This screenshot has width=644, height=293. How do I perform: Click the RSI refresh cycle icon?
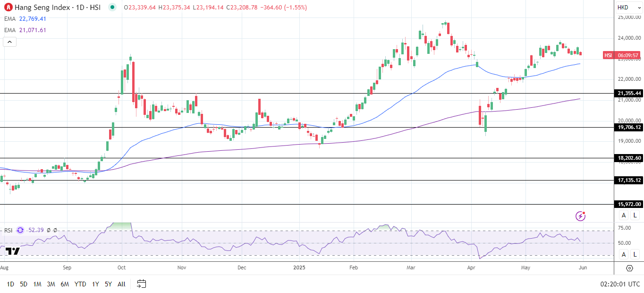[x=20, y=230]
